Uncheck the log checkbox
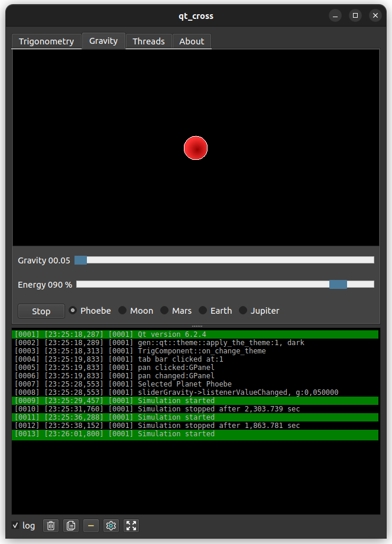Image resolution: width=392 pixels, height=544 pixels. pos(16,526)
